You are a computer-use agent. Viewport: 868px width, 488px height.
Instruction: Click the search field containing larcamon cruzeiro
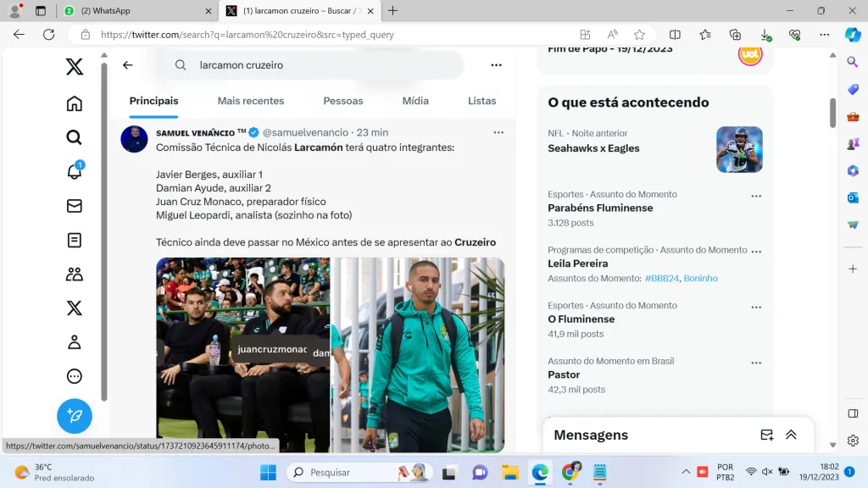tap(322, 65)
